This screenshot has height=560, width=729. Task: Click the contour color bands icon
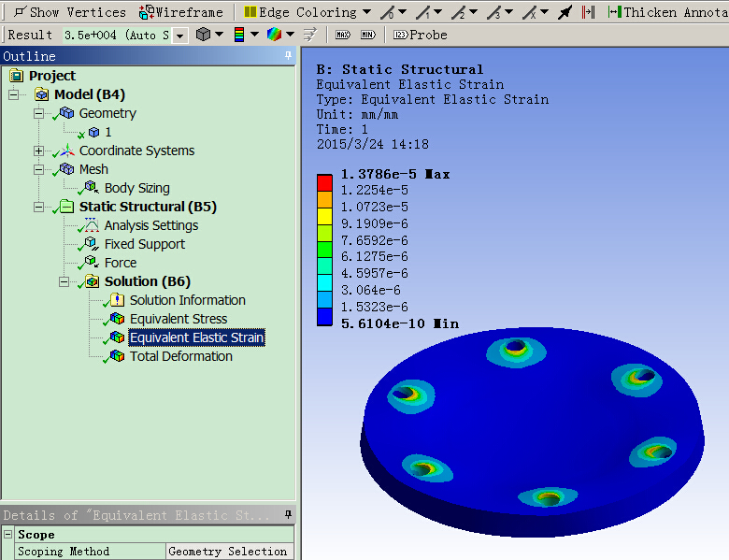[x=239, y=35]
